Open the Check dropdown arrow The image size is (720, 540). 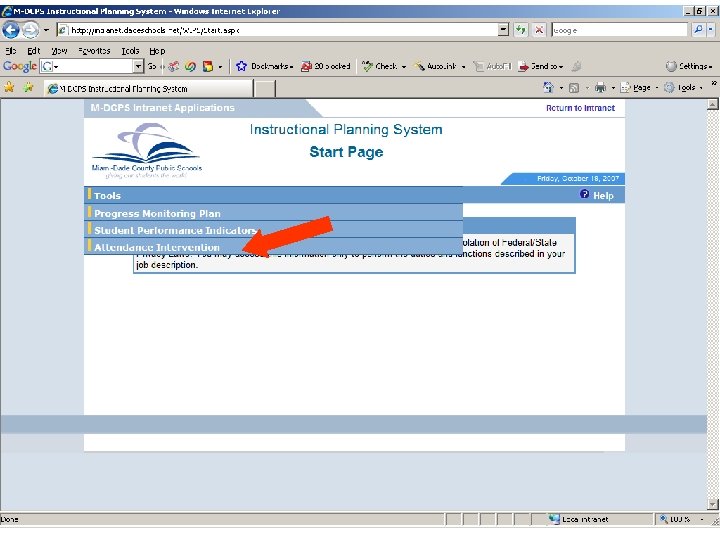click(404, 67)
